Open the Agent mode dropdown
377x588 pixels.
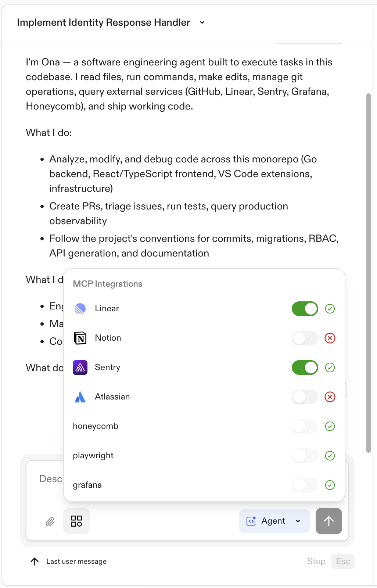pyautogui.click(x=298, y=521)
